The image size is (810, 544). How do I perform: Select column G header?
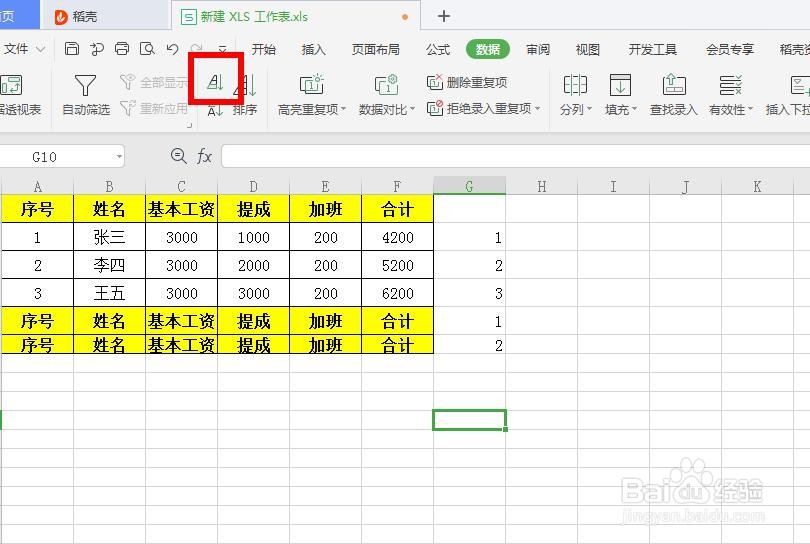470,186
